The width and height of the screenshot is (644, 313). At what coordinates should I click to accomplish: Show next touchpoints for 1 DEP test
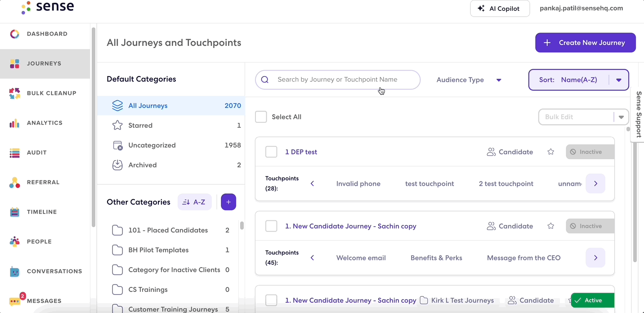pos(595,183)
